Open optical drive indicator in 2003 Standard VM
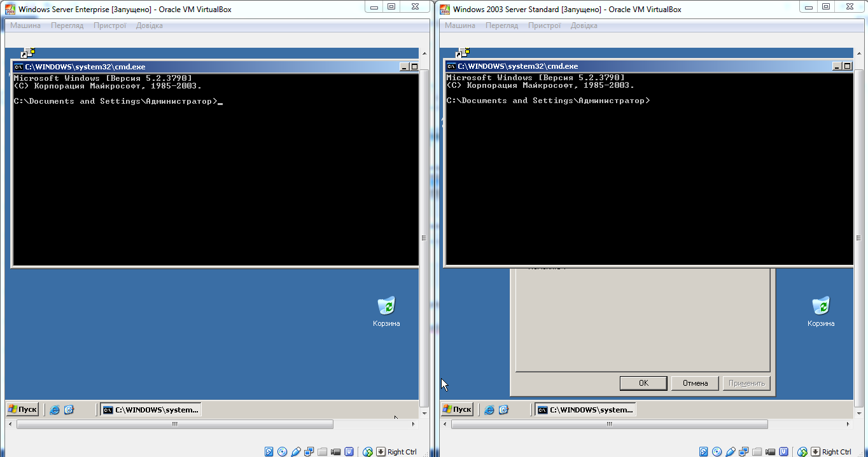 tap(717, 452)
